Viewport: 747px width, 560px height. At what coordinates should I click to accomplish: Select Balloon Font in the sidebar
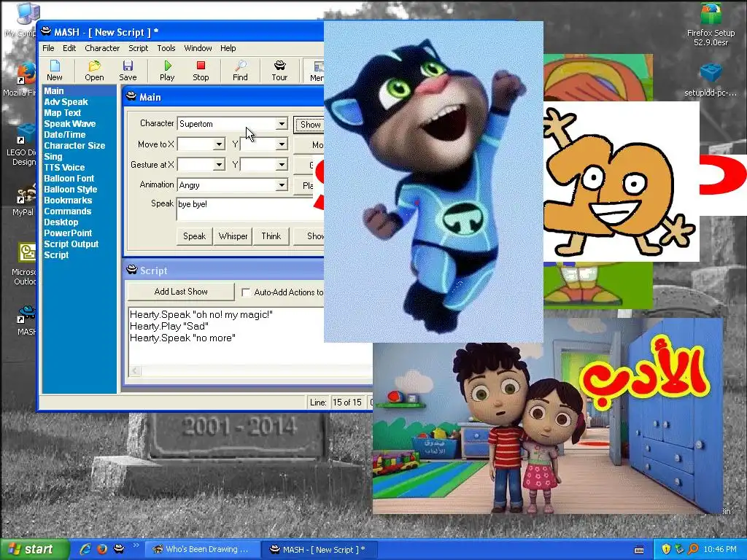coord(69,179)
